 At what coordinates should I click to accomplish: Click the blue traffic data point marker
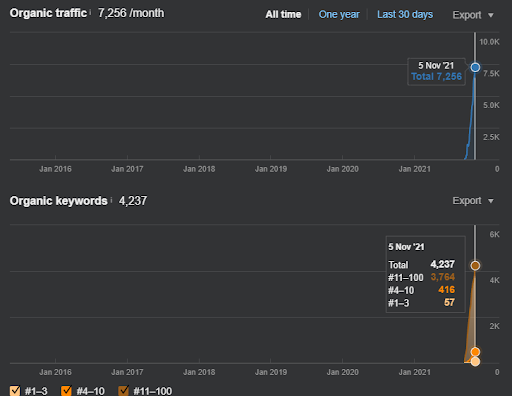[475, 67]
